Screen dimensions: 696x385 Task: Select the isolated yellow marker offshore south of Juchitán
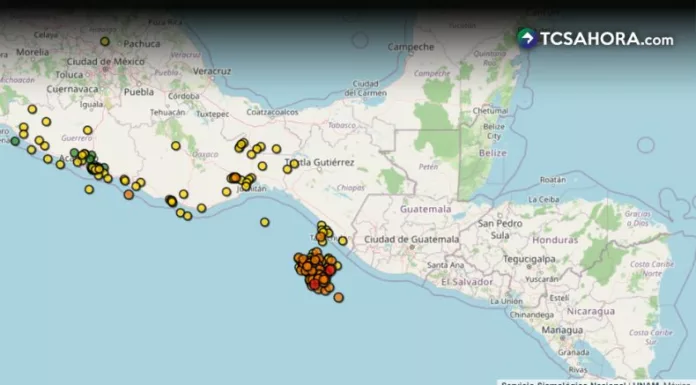(265, 222)
